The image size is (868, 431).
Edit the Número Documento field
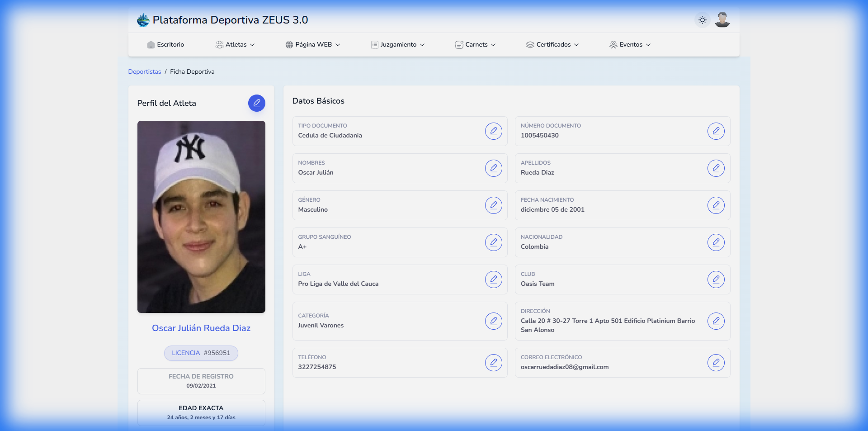coord(716,131)
